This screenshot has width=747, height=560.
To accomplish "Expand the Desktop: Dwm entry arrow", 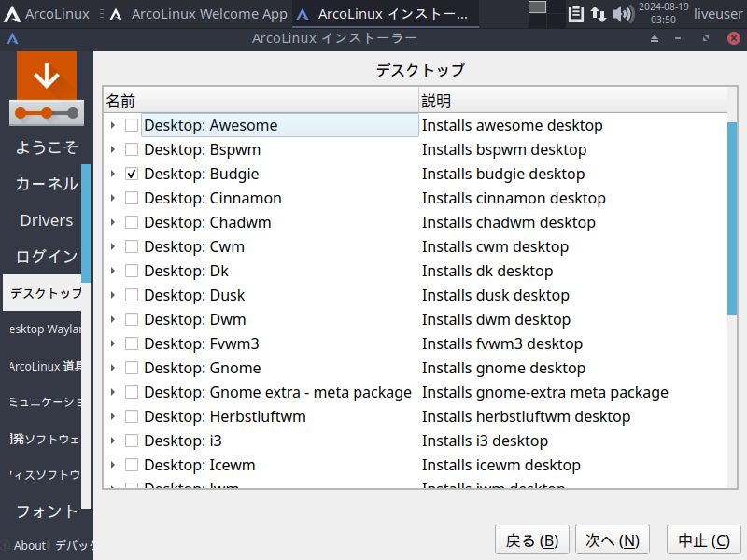I will (113, 319).
